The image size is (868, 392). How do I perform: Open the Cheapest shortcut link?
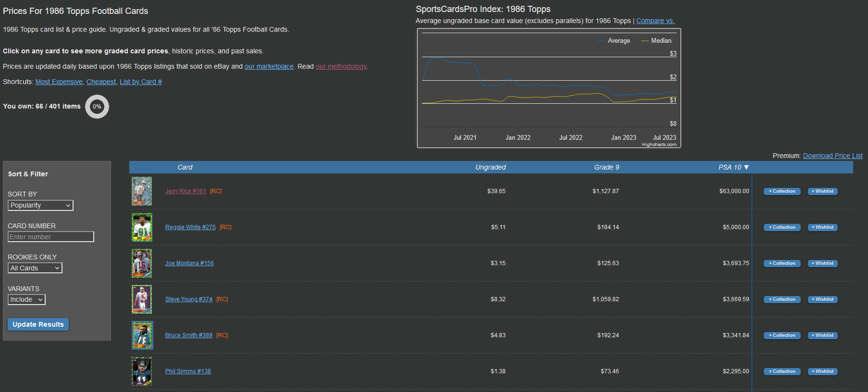coord(101,82)
